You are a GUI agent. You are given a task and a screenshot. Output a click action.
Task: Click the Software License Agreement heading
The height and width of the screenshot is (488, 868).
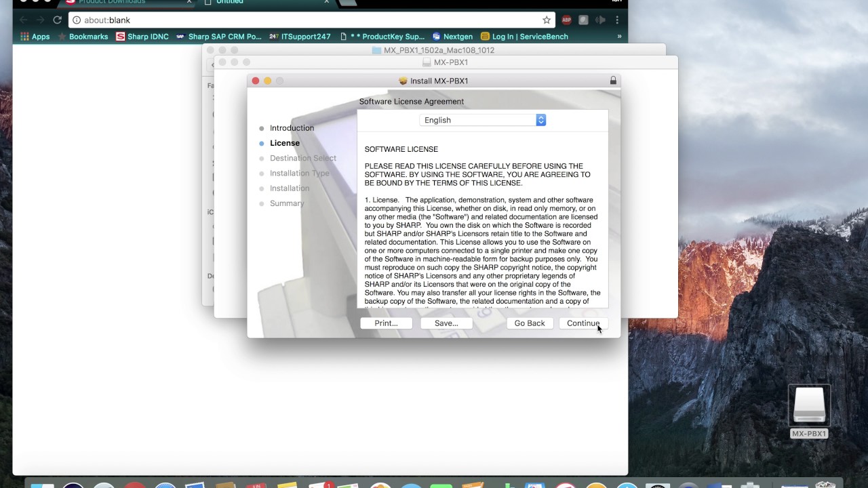[412, 102]
